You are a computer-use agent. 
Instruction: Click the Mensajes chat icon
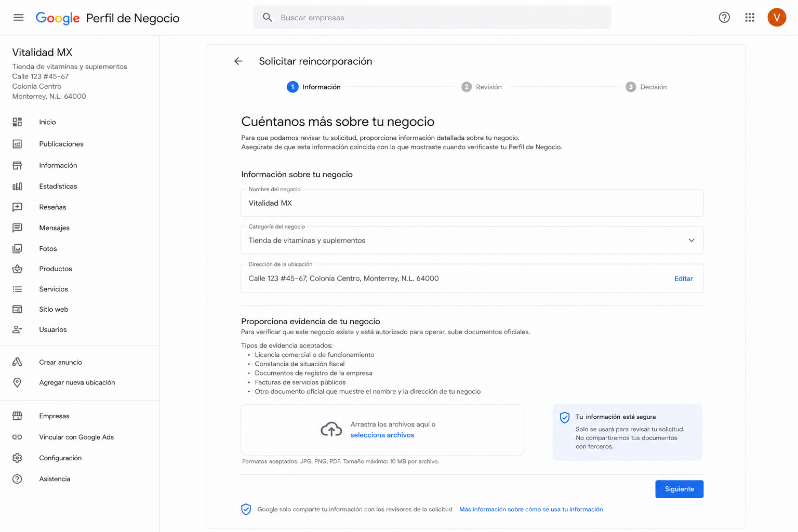pos(17,228)
